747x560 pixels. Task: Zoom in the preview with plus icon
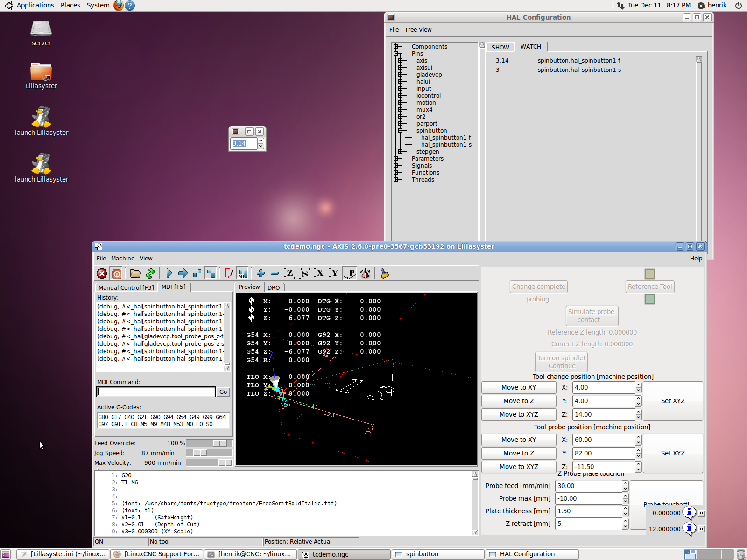261,273
